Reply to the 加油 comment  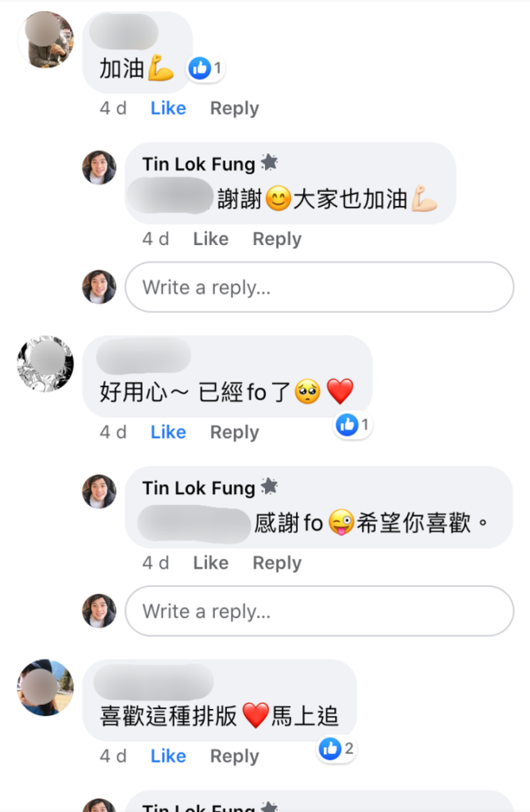point(234,109)
